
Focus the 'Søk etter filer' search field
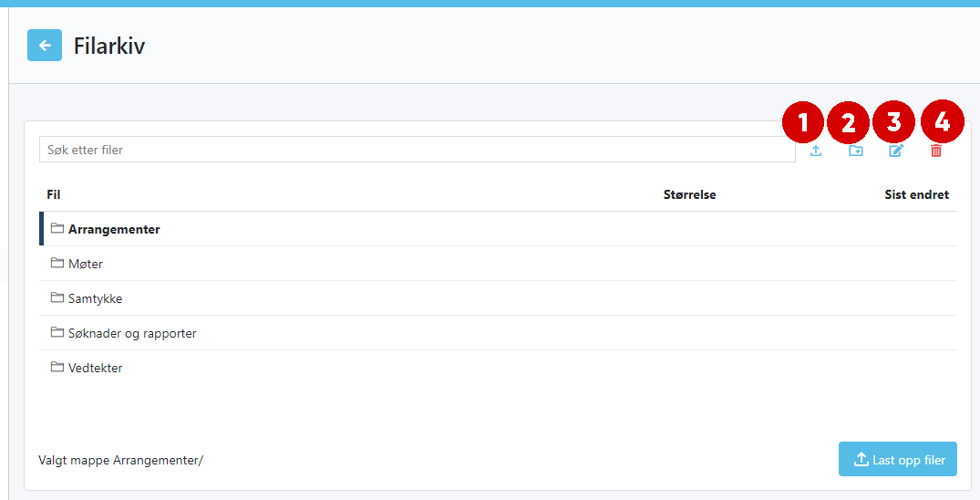[417, 150]
